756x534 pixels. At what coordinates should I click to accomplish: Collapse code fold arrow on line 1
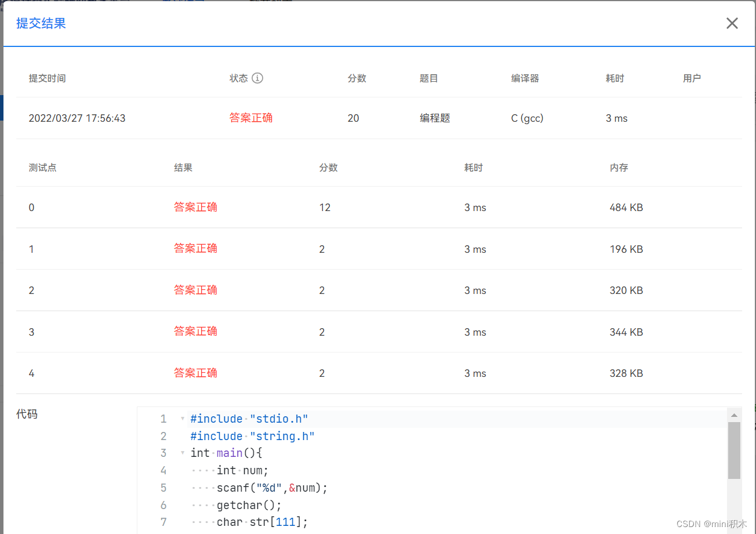[183, 419]
